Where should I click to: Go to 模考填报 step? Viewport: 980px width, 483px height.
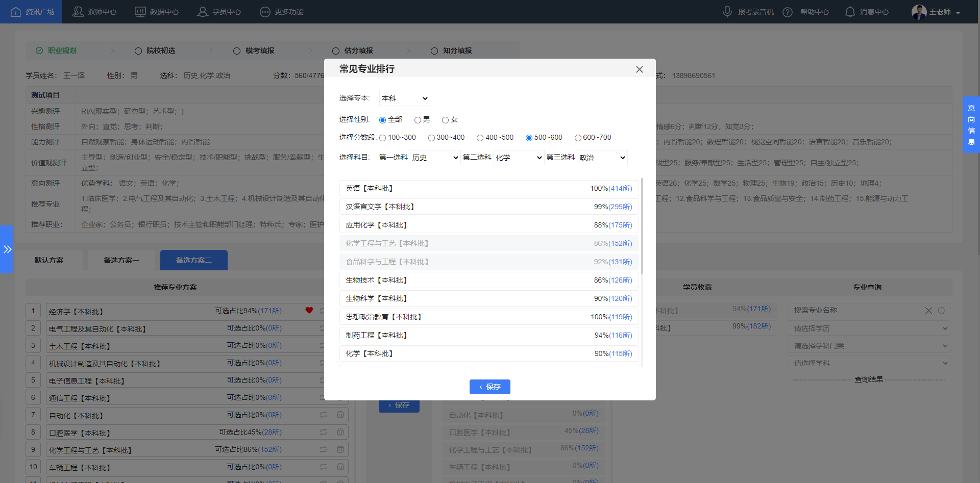point(254,50)
